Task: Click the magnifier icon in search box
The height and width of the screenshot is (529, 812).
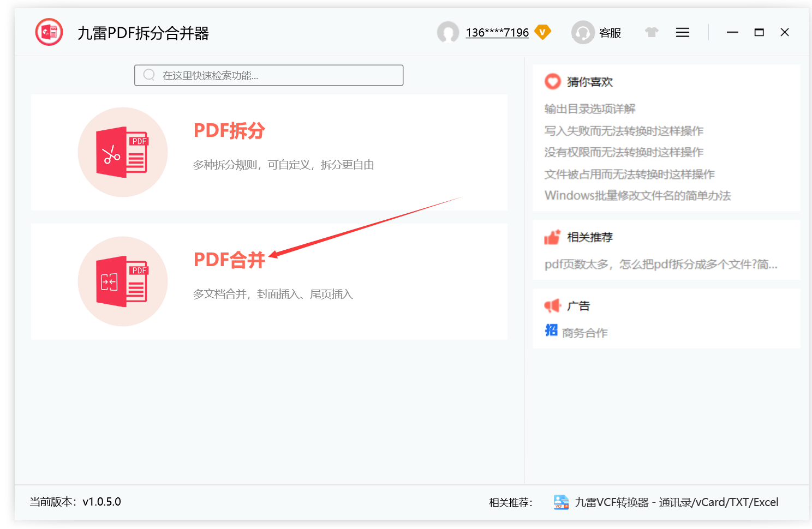Action: pos(149,75)
